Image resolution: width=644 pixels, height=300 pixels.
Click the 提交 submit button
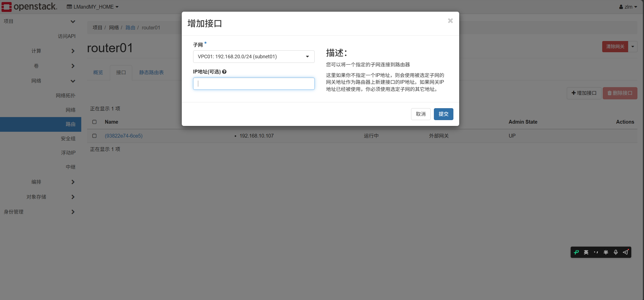point(443,114)
